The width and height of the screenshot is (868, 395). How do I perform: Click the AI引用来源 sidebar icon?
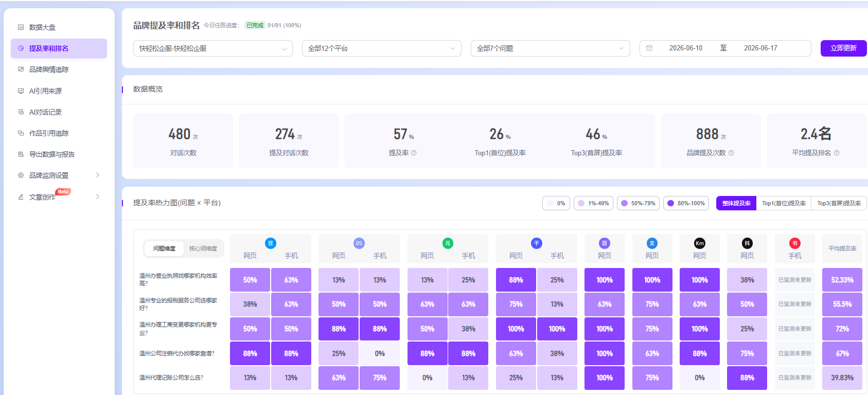pos(21,91)
